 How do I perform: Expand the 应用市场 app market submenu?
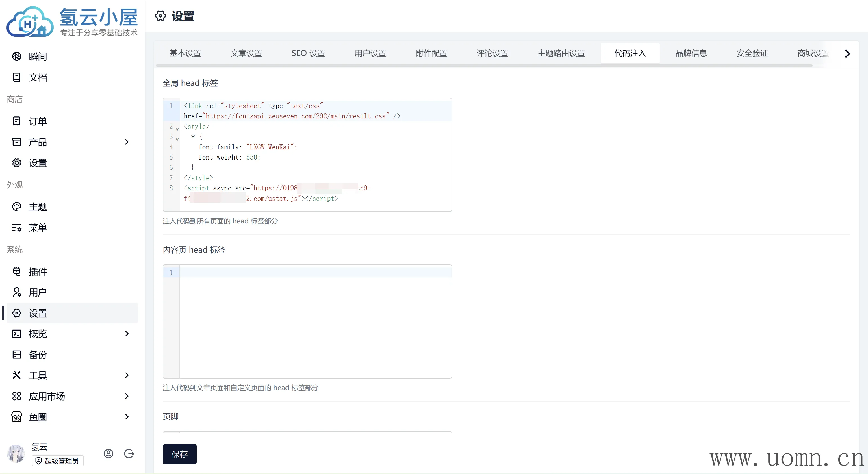point(127,396)
